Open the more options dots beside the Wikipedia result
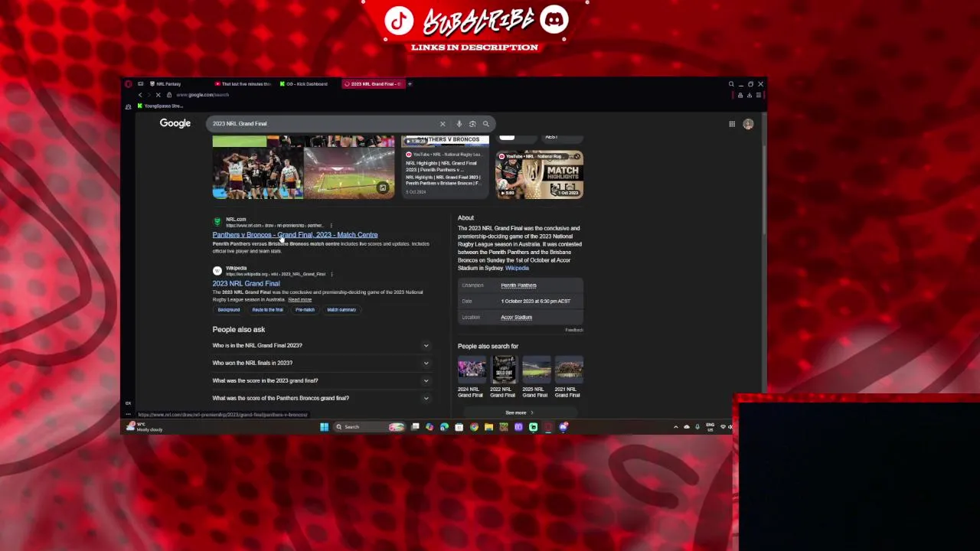The width and height of the screenshot is (980, 551). point(331,273)
